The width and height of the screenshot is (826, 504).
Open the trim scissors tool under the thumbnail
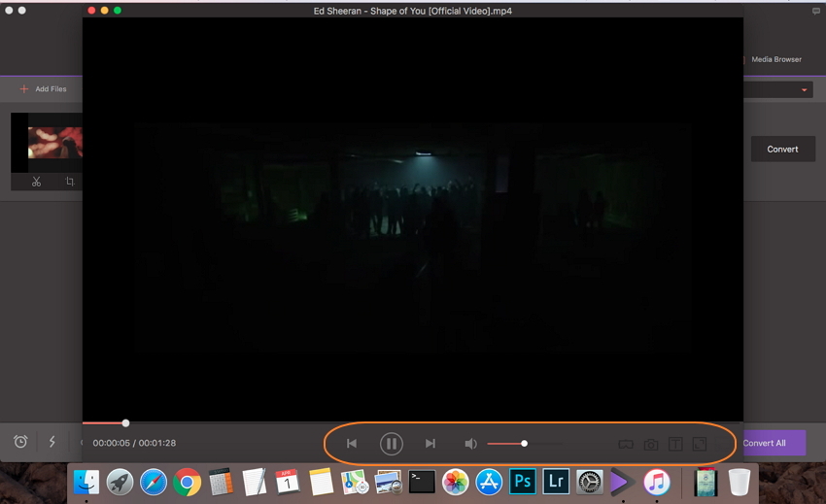pos(36,182)
